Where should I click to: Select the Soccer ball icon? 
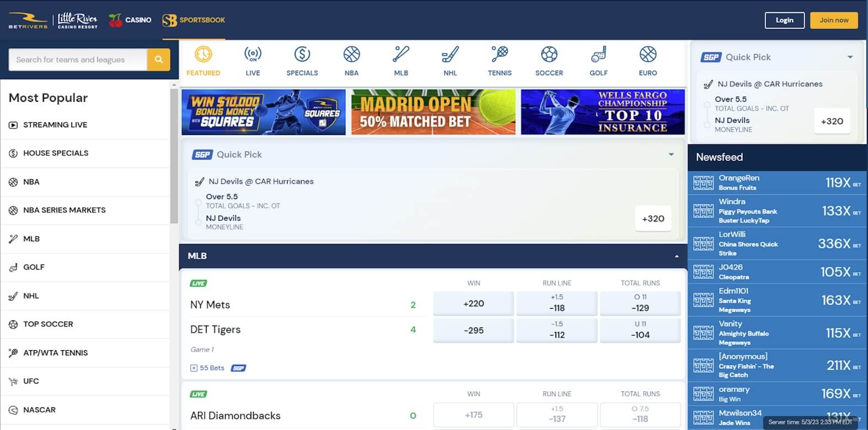click(549, 54)
